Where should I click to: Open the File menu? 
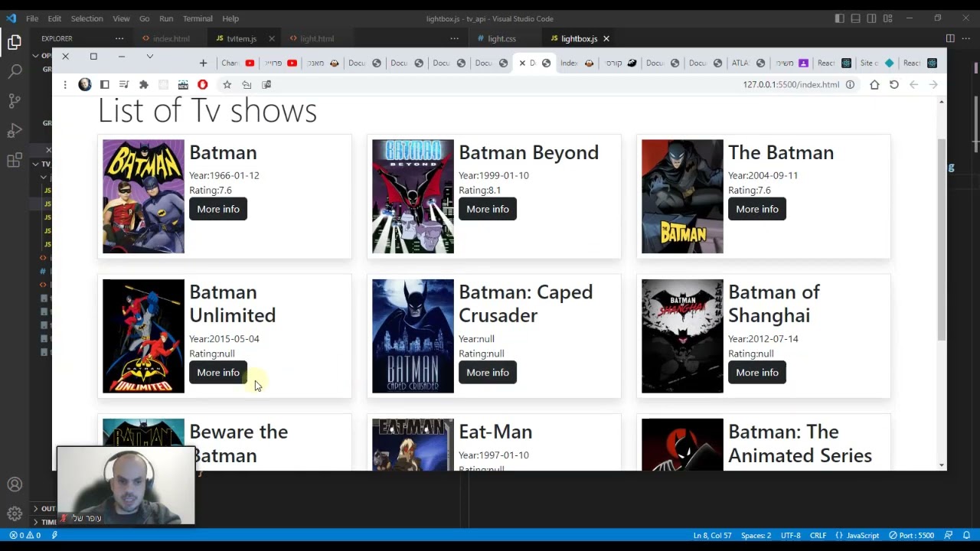coord(32,18)
